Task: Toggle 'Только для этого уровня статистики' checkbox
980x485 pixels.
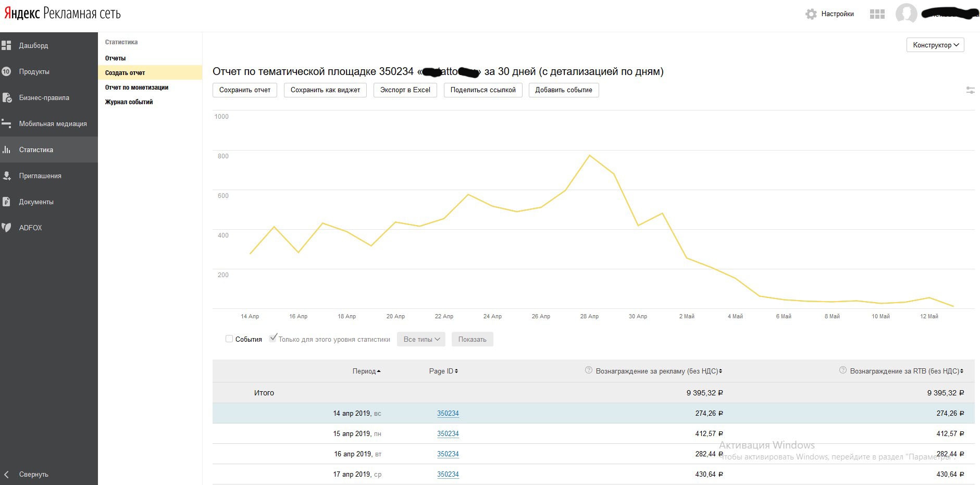Action: [272, 339]
